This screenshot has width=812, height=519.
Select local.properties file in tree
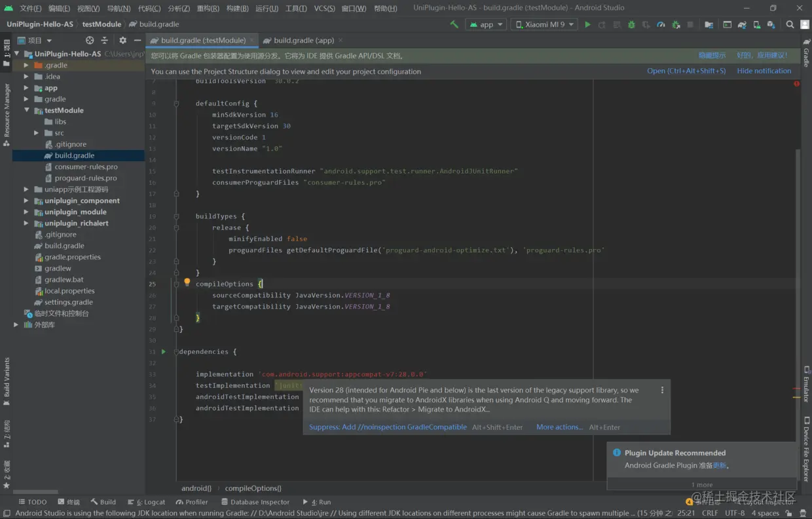(x=69, y=291)
